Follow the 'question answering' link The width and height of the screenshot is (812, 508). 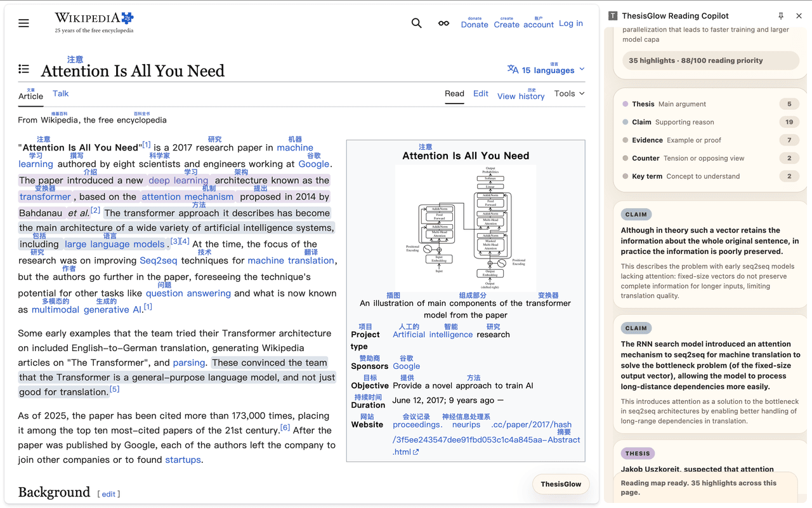tap(188, 293)
